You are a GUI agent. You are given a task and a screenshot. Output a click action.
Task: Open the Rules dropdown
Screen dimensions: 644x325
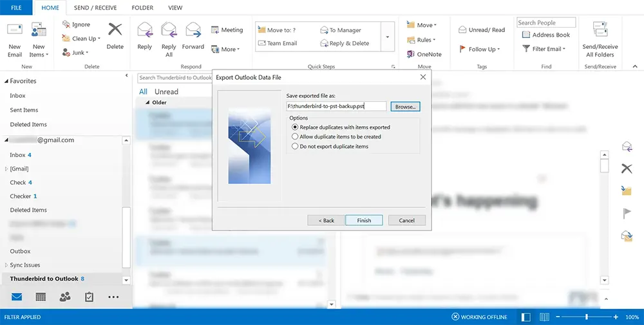pyautogui.click(x=421, y=40)
